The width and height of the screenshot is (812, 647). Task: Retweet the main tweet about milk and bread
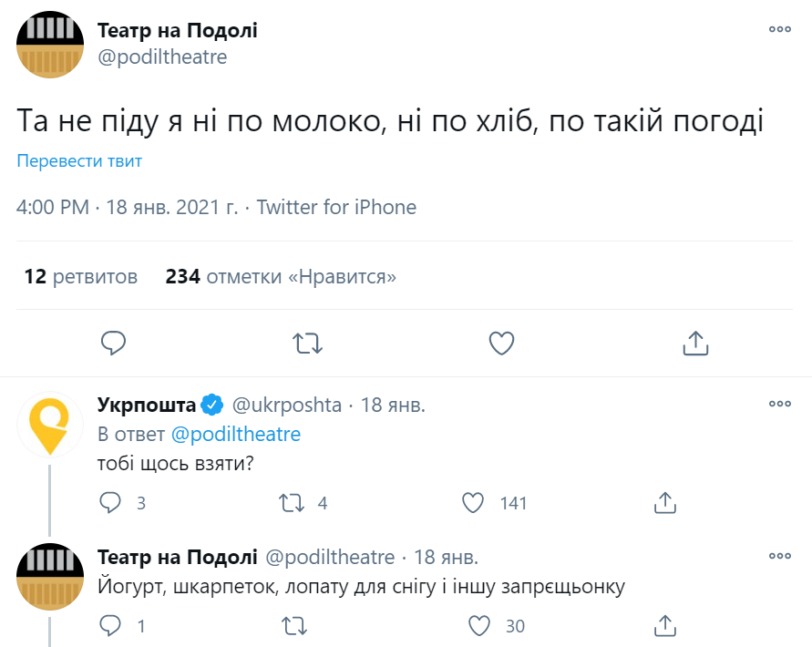coord(307,343)
